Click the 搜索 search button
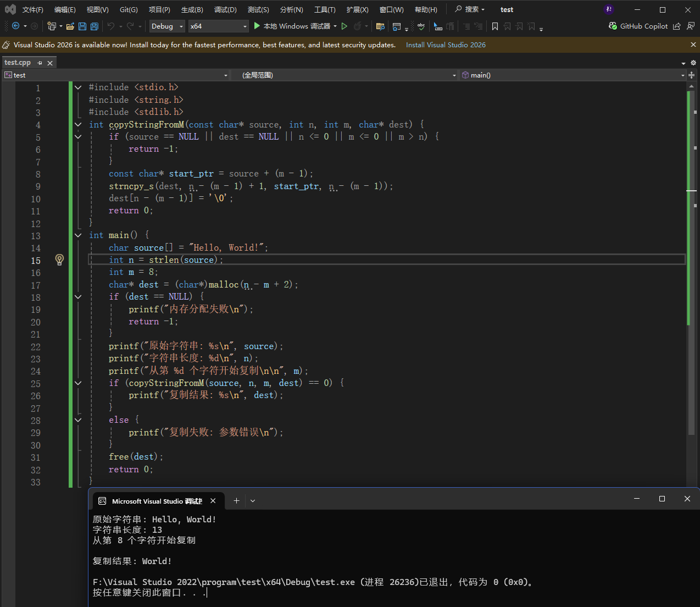 pyautogui.click(x=470, y=9)
